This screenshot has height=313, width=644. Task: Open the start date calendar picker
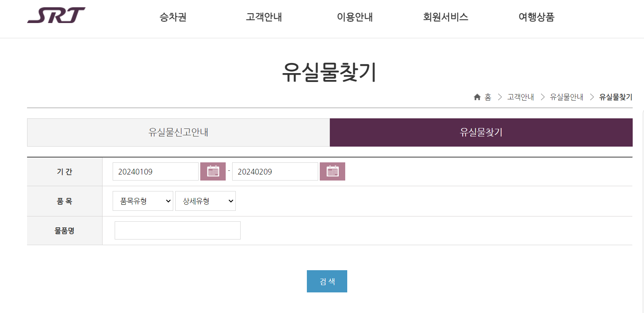coord(213,171)
